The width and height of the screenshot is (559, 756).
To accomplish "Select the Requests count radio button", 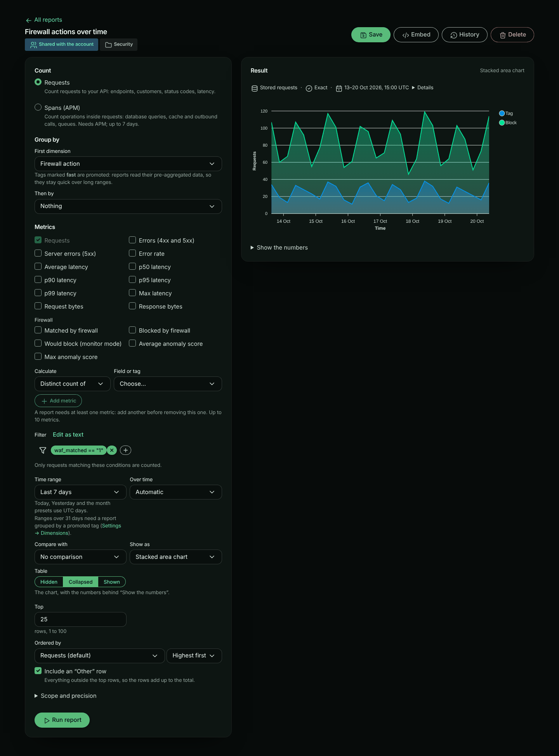I will 38,82.
